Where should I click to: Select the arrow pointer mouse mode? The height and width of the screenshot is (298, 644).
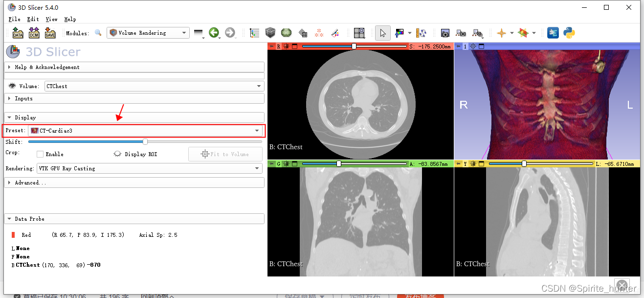click(383, 33)
